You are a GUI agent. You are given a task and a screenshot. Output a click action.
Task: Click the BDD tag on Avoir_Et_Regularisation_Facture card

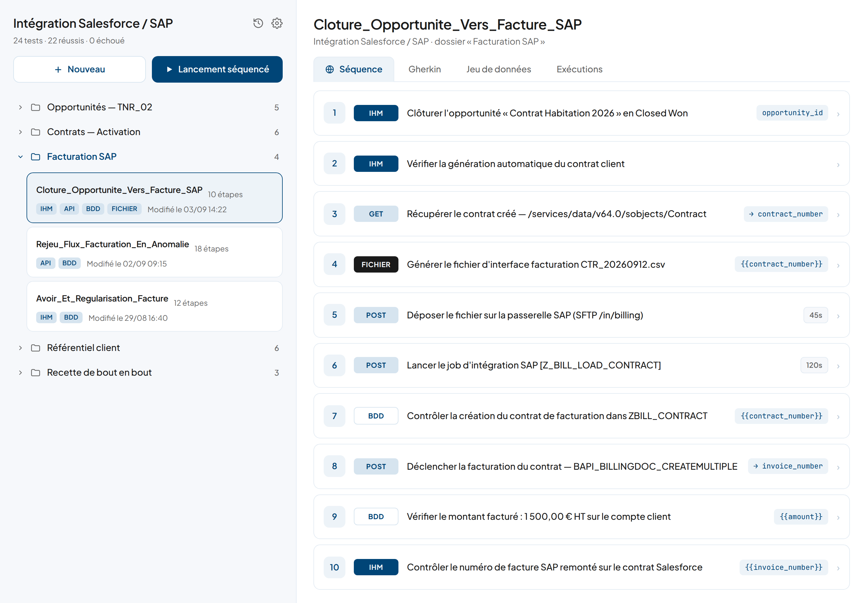point(71,317)
